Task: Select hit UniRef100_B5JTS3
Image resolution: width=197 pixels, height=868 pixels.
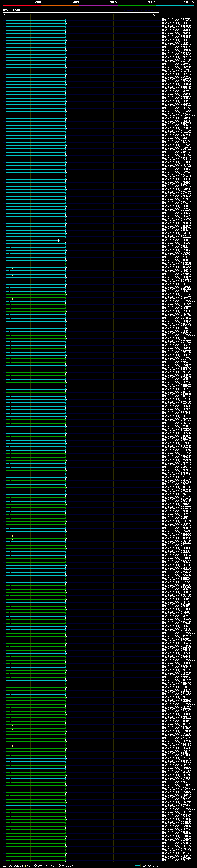Action: 177,280
